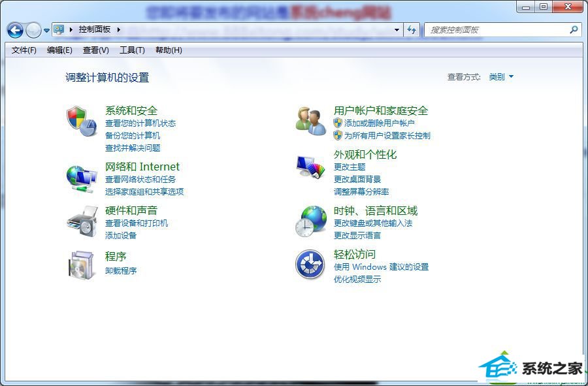
Task: Open the 编辑(E) menu
Action: pos(59,50)
